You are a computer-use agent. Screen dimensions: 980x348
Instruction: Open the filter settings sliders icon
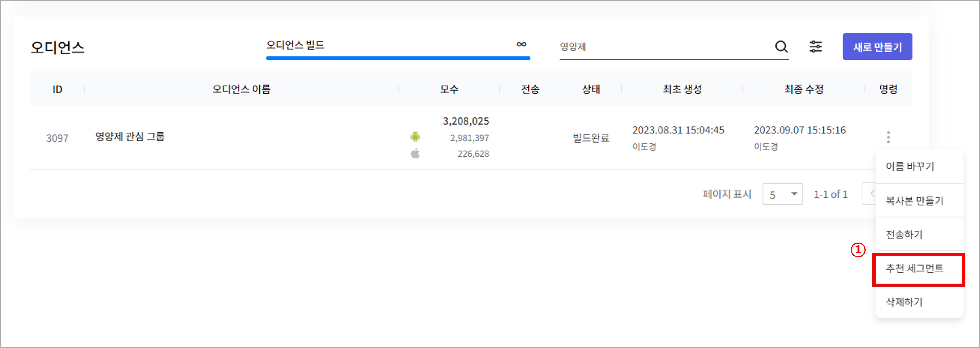pyautogui.click(x=815, y=47)
